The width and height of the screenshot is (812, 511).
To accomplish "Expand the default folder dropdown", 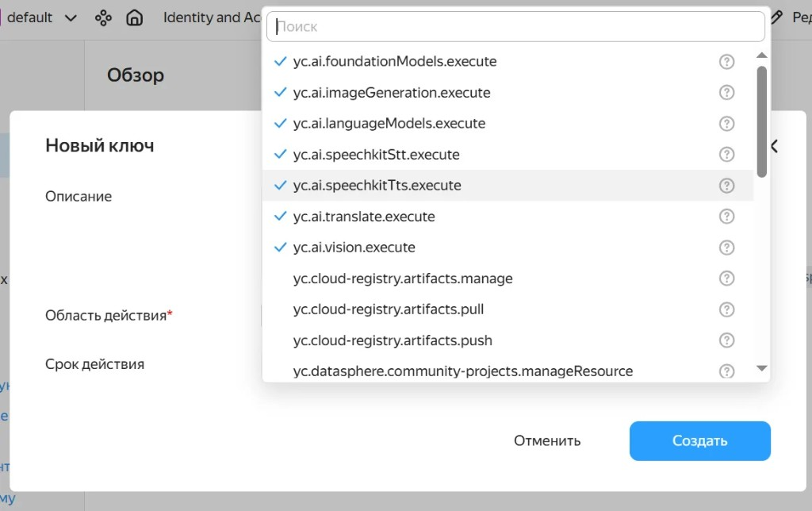I will tap(71, 18).
